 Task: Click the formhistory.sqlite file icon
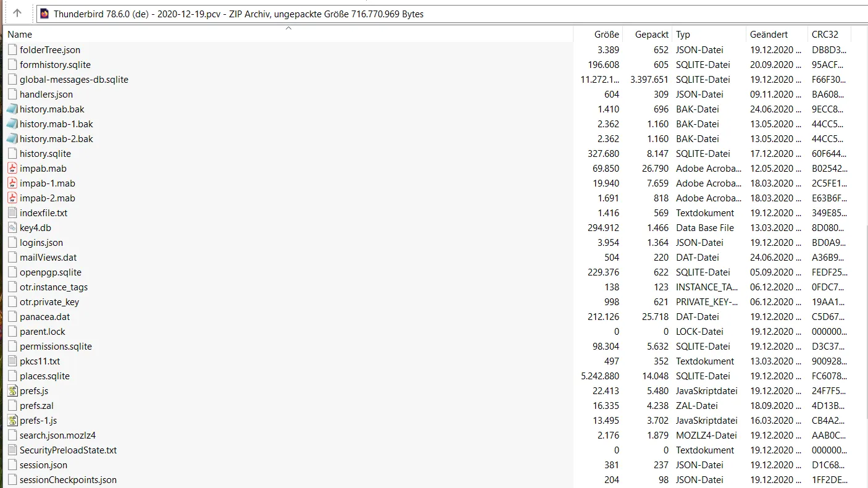12,64
